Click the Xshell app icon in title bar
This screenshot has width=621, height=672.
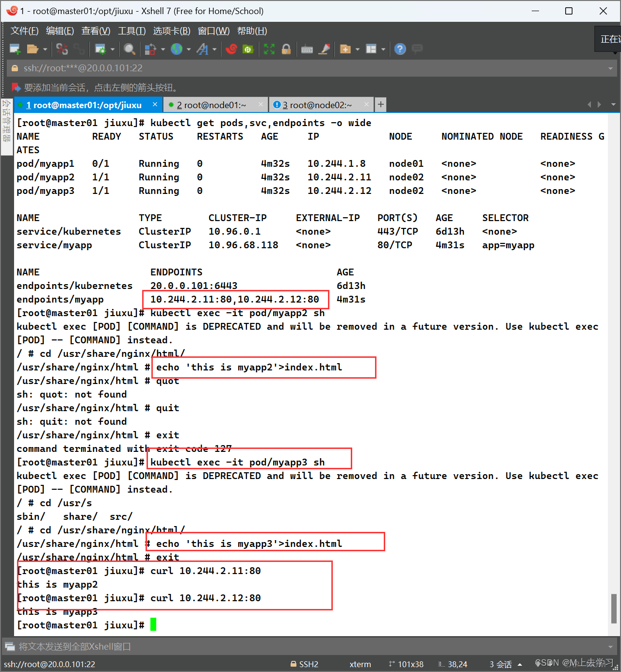click(11, 11)
